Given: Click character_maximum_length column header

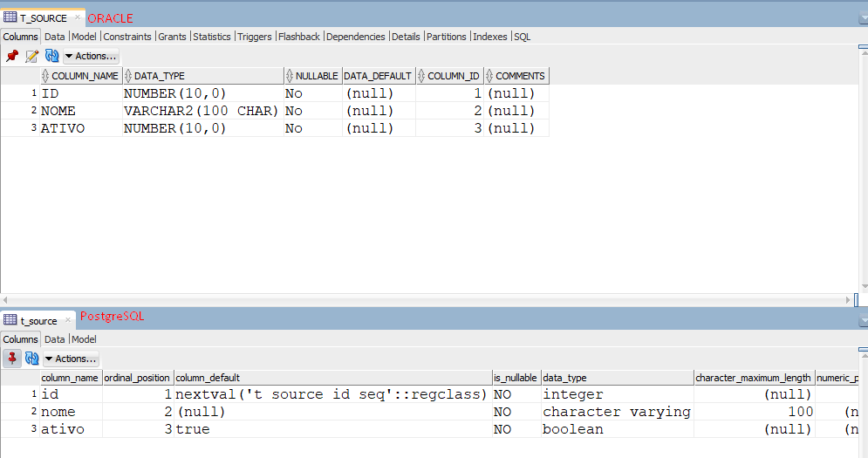Looking at the screenshot, I should [x=754, y=378].
